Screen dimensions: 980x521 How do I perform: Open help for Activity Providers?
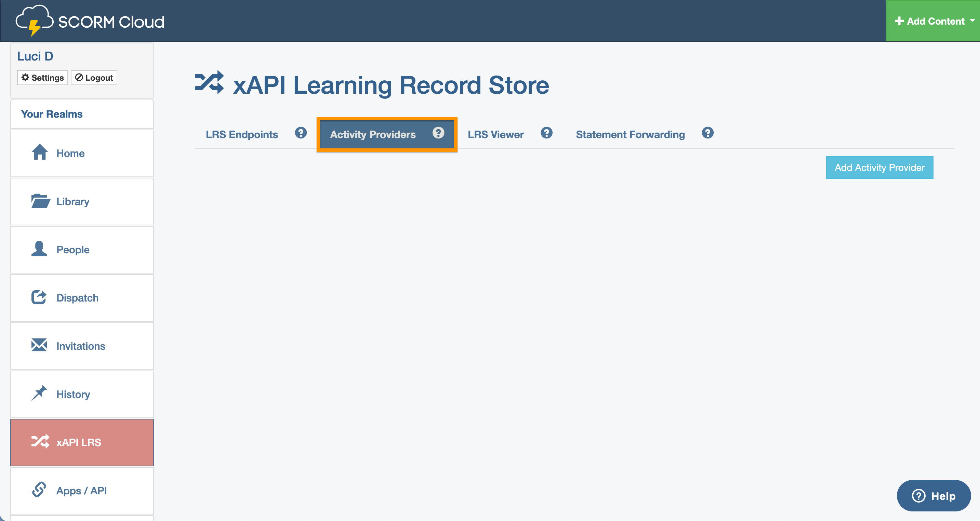439,133
